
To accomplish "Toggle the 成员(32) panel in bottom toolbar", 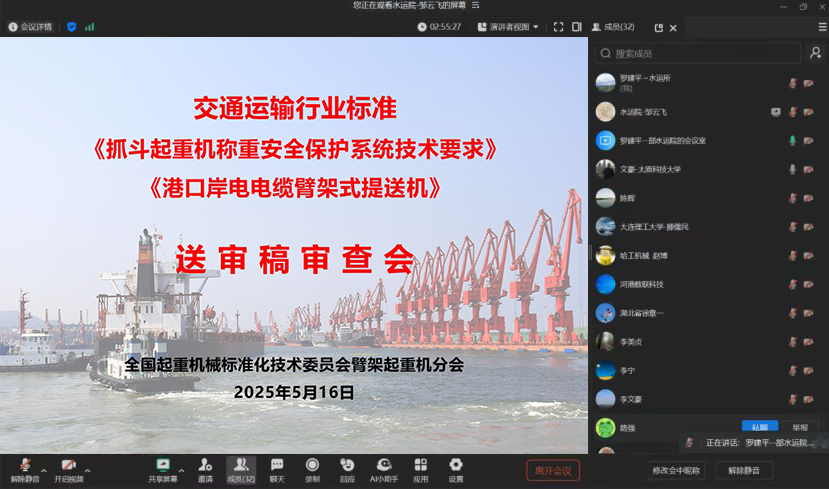I will point(241,470).
